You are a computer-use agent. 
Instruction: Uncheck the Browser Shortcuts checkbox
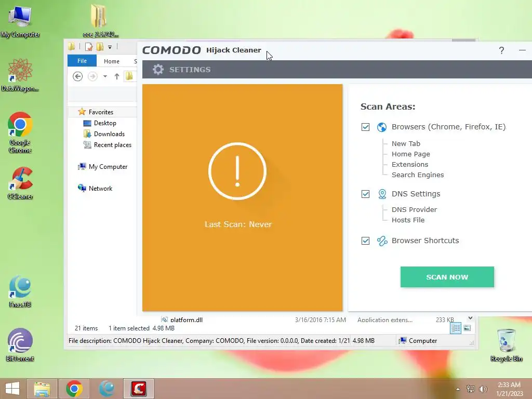(365, 241)
